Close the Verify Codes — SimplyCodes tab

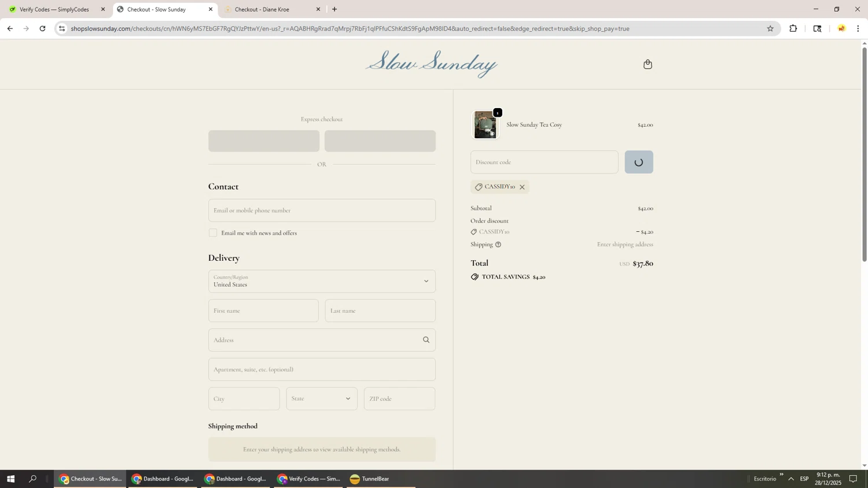tap(103, 9)
